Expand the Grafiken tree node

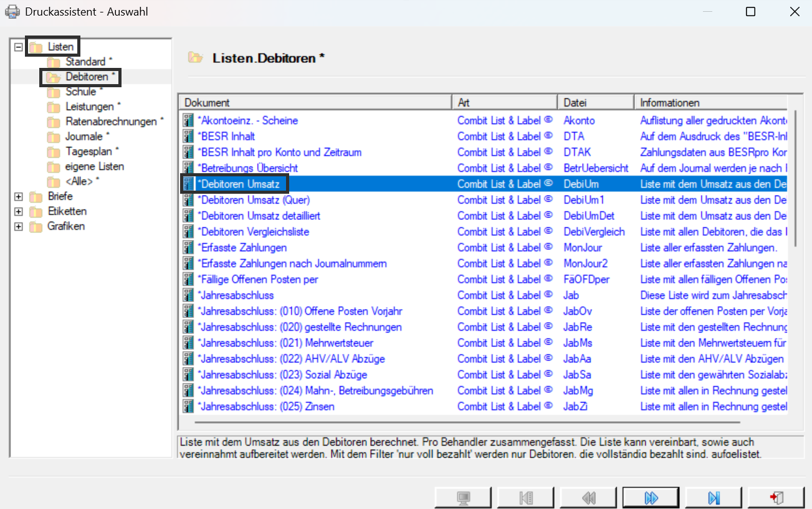(x=19, y=226)
